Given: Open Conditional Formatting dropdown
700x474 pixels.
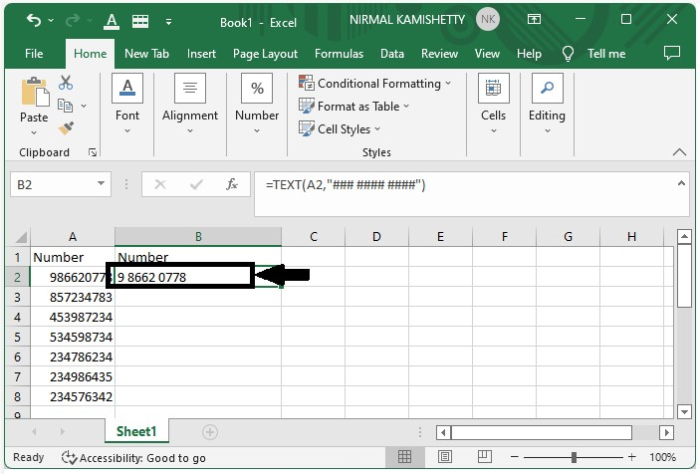Looking at the screenshot, I should [x=448, y=83].
